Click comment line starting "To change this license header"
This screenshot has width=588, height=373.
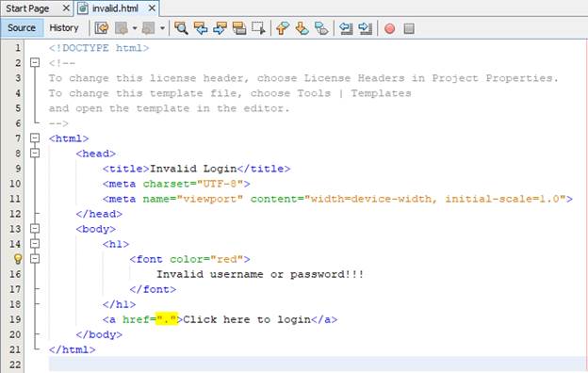pos(303,78)
